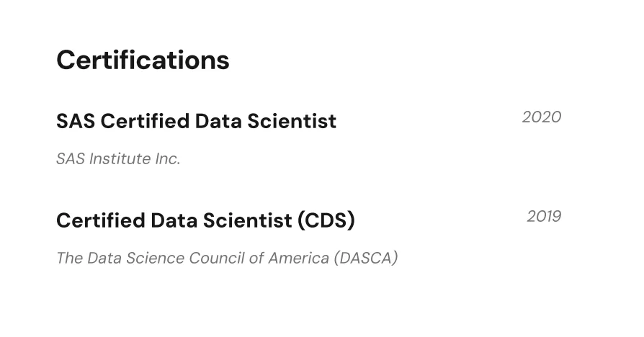Open the SAS Institute Inc. issuer text
This screenshot has width=644, height=337.
(x=118, y=158)
